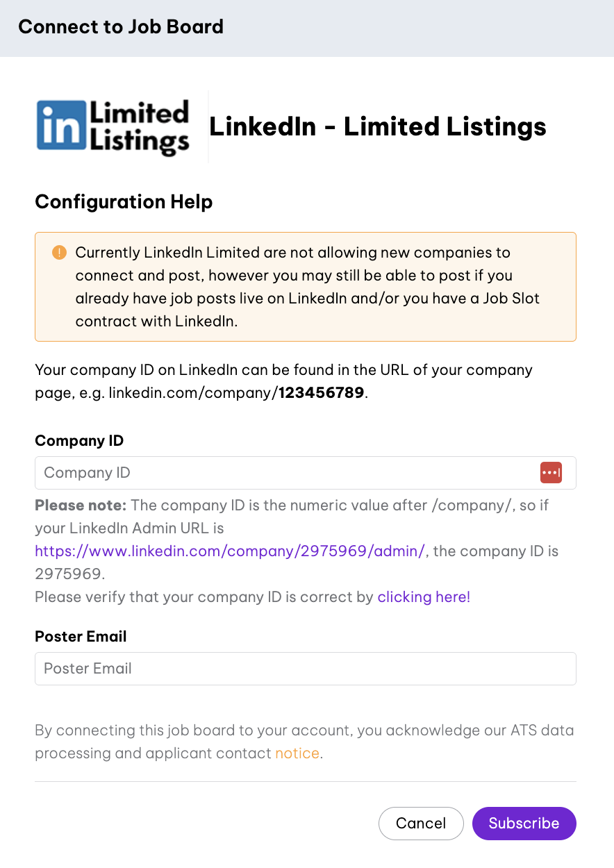The image size is (614, 868).
Task: Open the orange "notice" link
Action: (297, 753)
